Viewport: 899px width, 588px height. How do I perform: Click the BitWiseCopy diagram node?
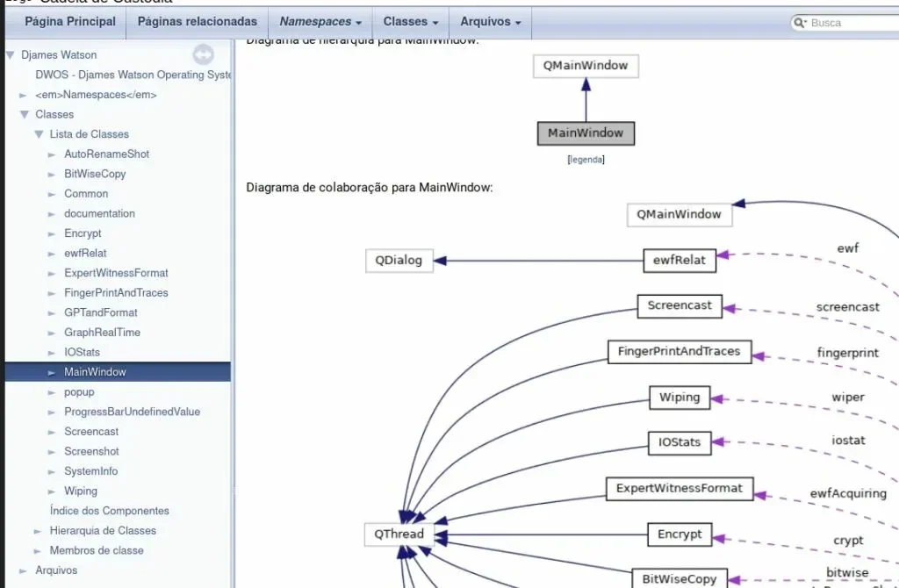680,578
